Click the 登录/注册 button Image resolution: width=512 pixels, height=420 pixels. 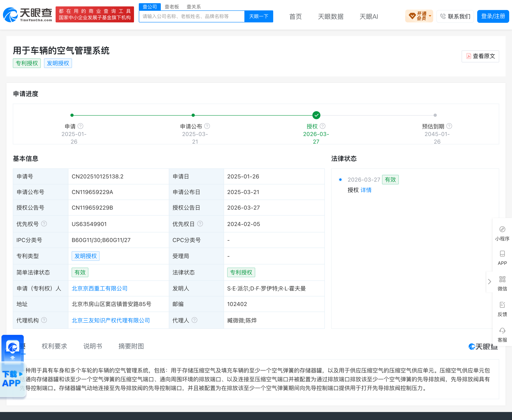point(493,16)
